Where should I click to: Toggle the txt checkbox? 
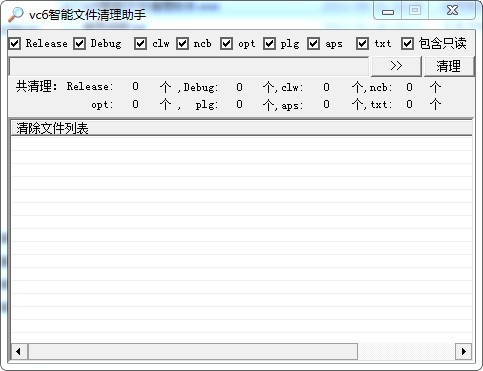[x=362, y=44]
